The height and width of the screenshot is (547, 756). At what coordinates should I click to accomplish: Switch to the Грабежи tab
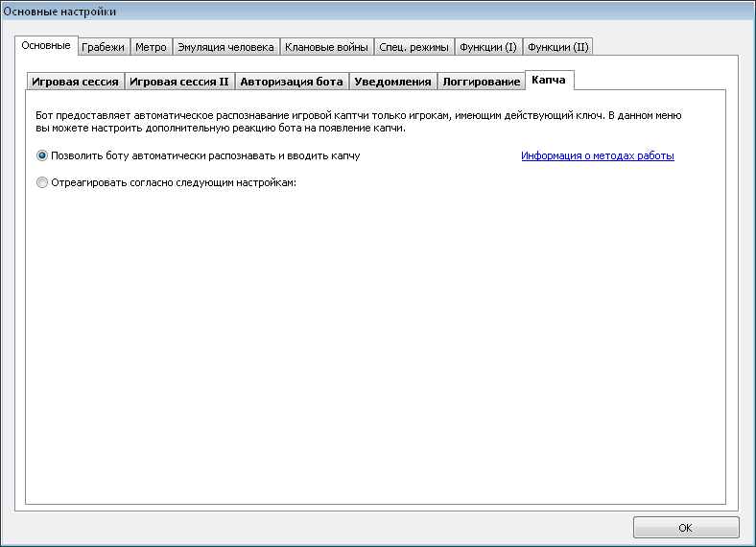(104, 47)
